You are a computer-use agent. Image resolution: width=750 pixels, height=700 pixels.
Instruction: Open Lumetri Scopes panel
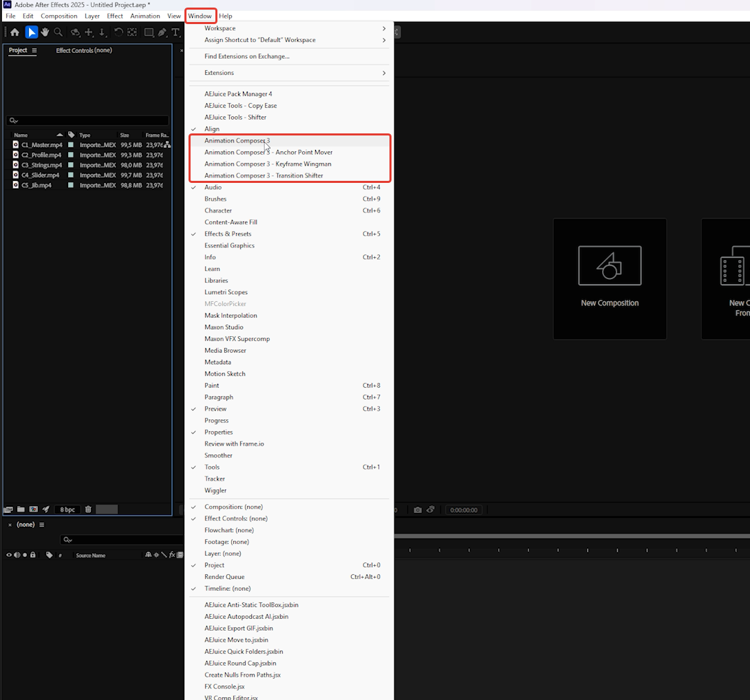pyautogui.click(x=289, y=292)
